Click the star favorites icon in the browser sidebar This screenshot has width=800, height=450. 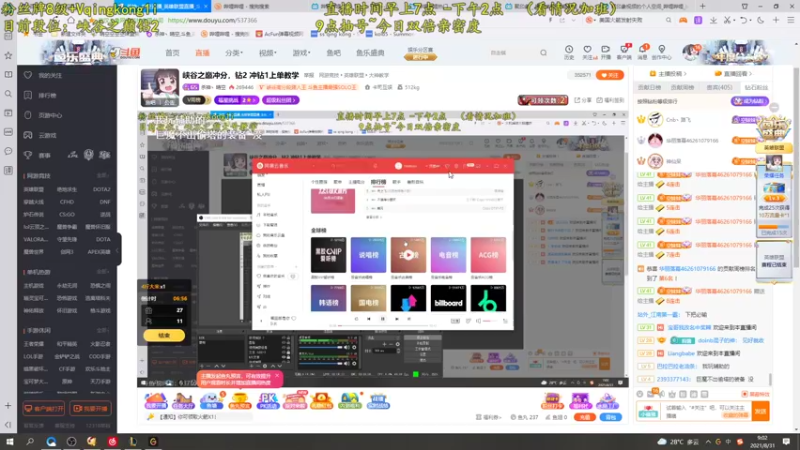(8, 55)
